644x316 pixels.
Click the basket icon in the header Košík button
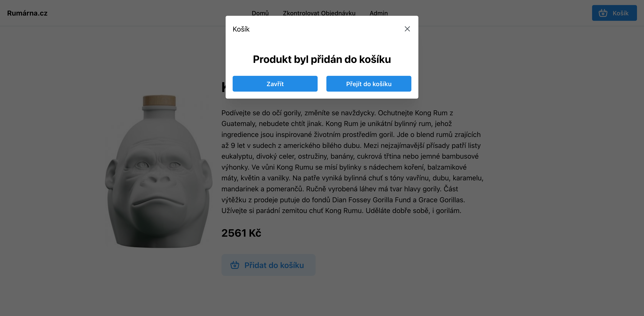point(603,13)
